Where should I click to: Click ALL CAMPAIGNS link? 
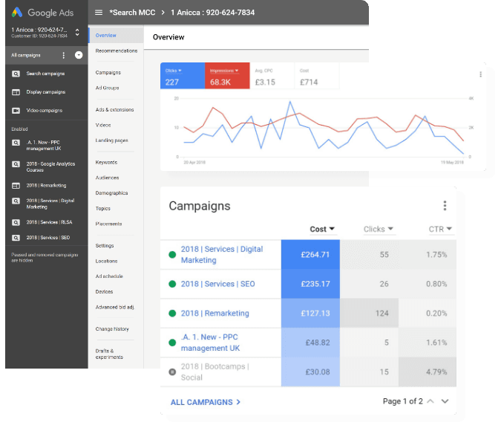[x=206, y=402]
